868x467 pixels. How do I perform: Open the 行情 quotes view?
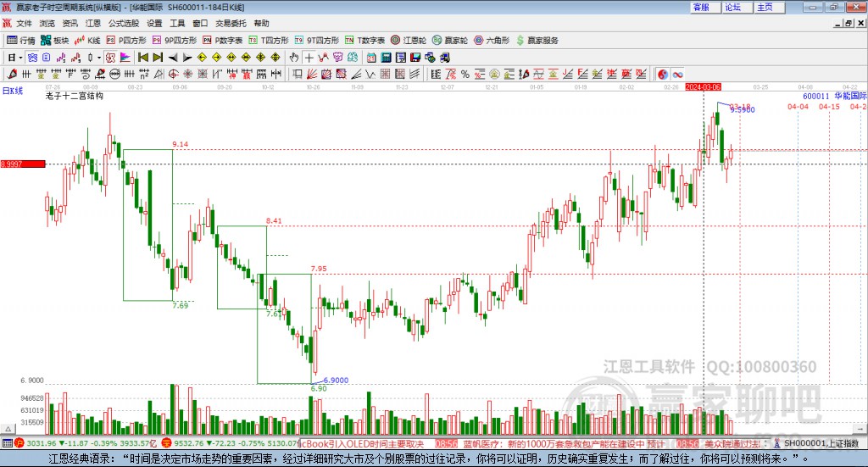coord(20,41)
